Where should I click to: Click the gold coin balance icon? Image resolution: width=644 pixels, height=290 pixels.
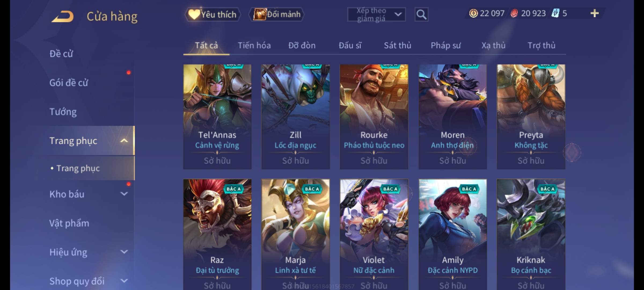[x=473, y=13]
